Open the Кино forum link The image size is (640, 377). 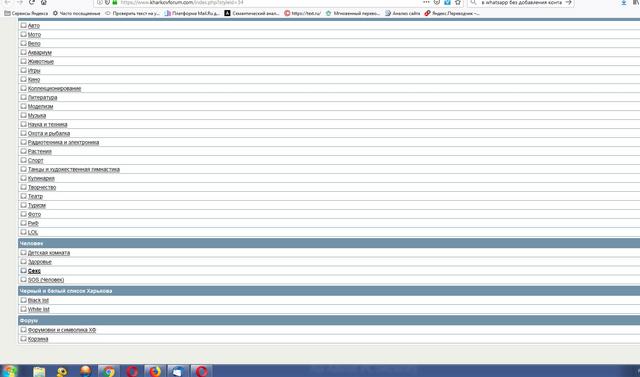click(34, 80)
